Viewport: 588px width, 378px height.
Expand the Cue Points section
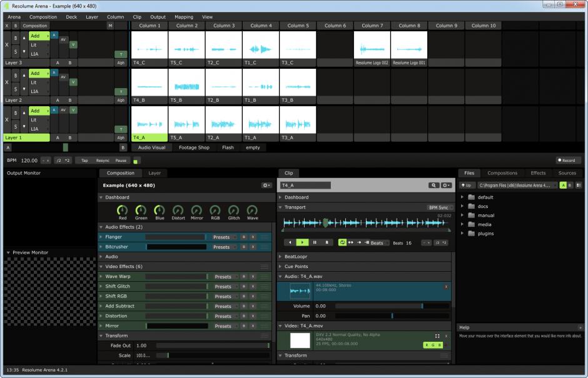(x=280, y=266)
